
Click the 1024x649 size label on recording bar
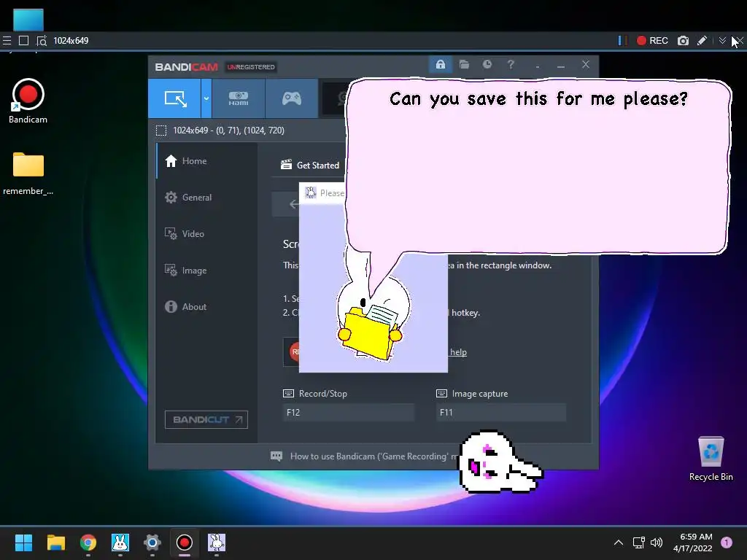pyautogui.click(x=71, y=41)
